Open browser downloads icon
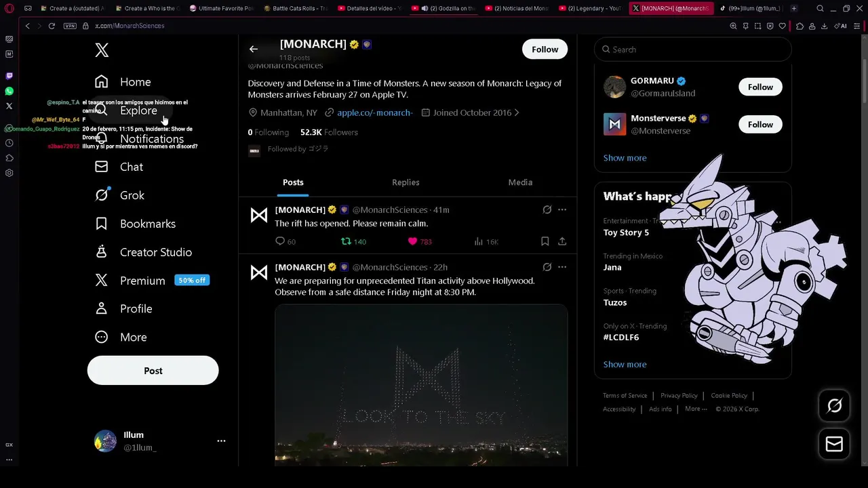The image size is (868, 488). (x=824, y=26)
